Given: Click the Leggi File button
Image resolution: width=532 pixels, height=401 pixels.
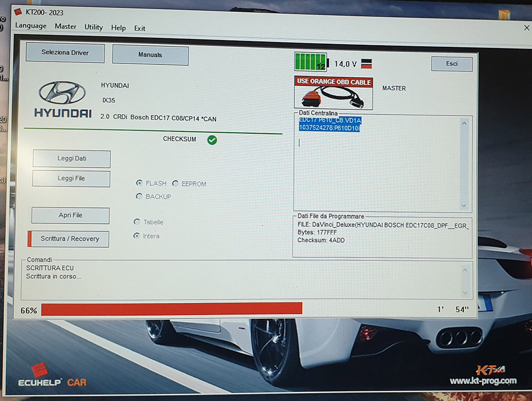Looking at the screenshot, I should (71, 178).
